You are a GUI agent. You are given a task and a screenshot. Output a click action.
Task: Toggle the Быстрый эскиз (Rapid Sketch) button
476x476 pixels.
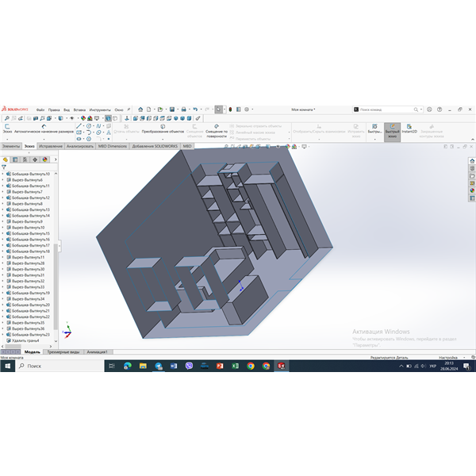[392, 132]
